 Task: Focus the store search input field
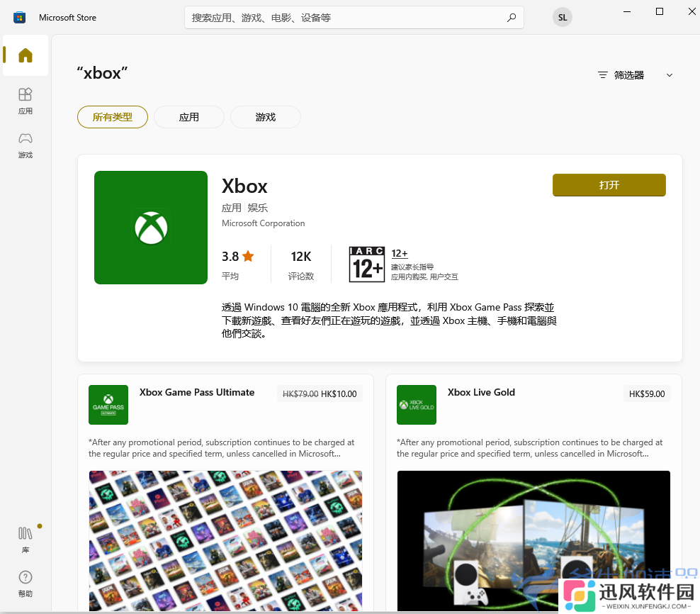(354, 18)
